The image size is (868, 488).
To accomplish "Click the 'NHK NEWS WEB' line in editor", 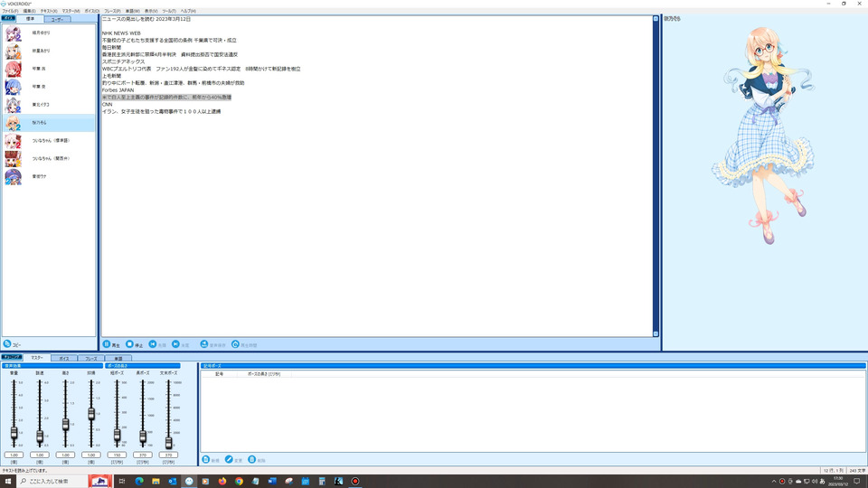I will pyautogui.click(x=121, y=33).
